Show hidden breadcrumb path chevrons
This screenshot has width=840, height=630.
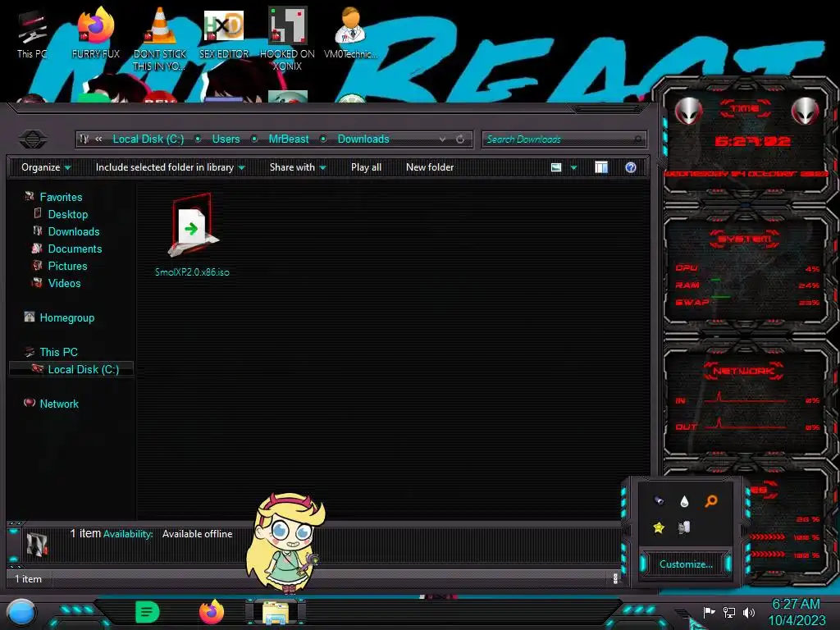click(98, 139)
